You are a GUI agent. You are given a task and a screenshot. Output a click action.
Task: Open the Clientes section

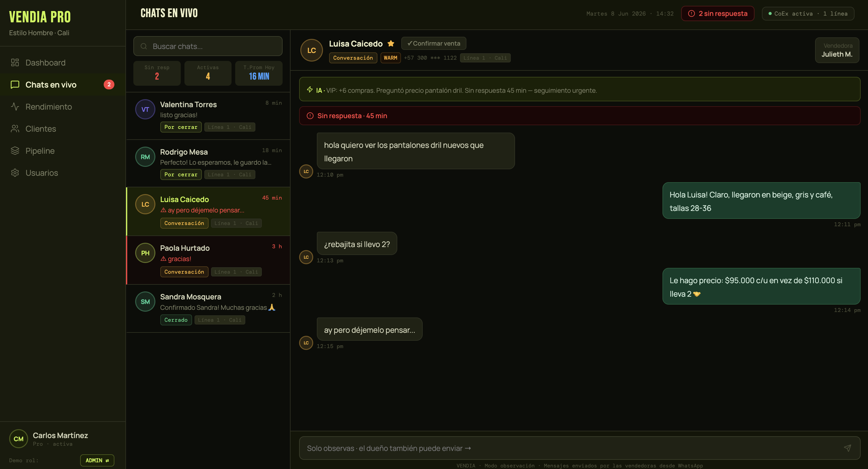coord(63,129)
